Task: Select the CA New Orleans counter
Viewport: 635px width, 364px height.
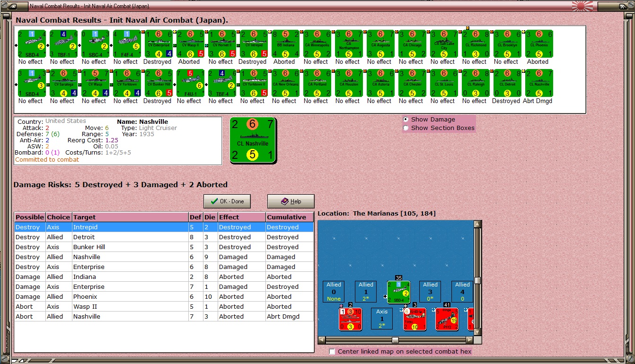Action: 285,83
